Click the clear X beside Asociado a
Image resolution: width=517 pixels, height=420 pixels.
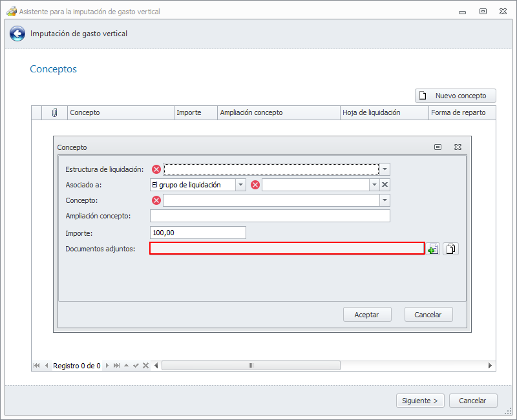pos(385,185)
